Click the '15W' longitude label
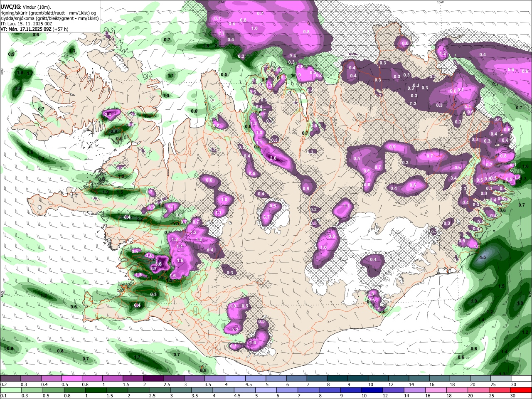 pos(440,2)
